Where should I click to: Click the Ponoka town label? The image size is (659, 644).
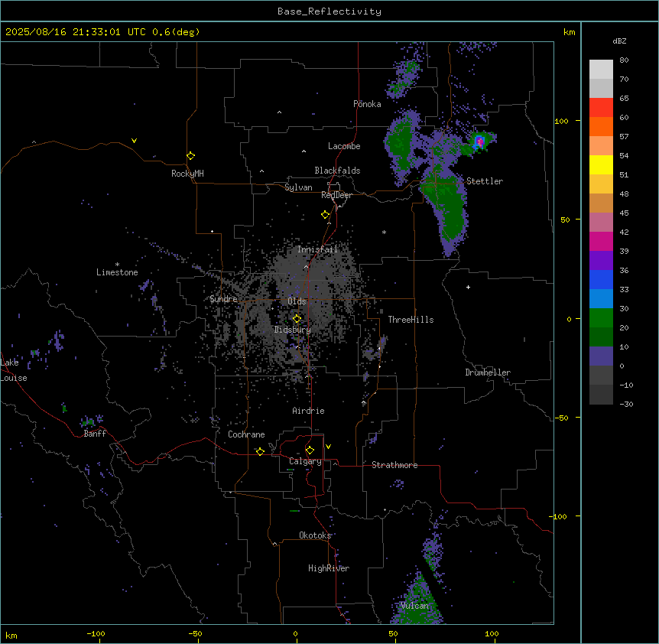(x=367, y=104)
